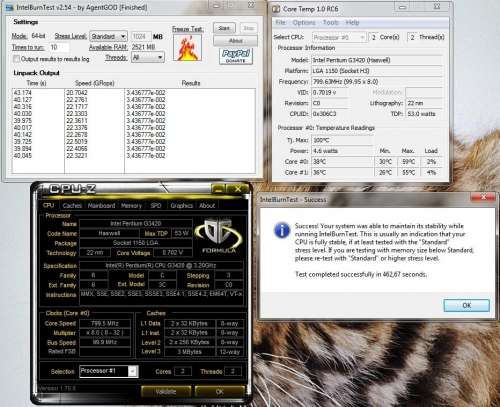Open the Processor Selection dropdown in CPU-Z
500x407 pixels.
[x=109, y=371]
